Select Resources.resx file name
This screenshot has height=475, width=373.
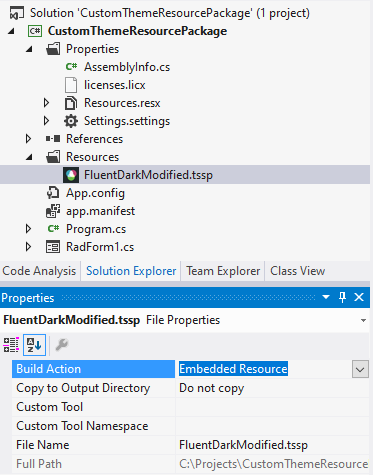(122, 103)
